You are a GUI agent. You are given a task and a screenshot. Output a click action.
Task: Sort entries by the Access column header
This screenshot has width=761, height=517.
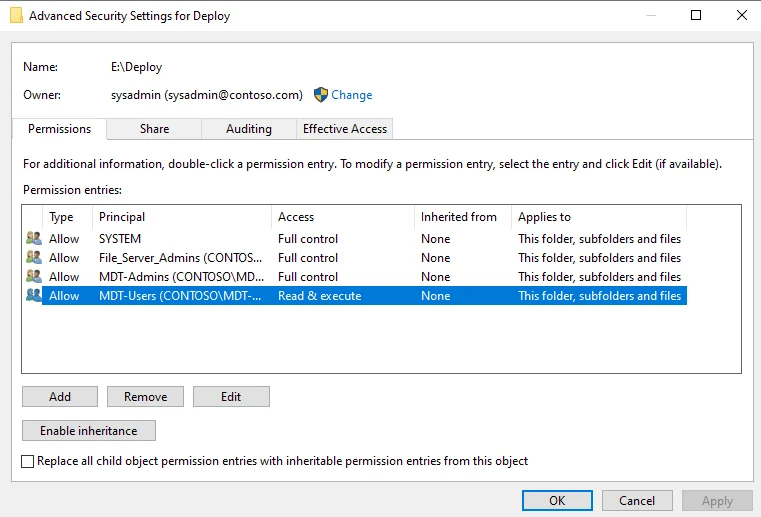(340, 217)
